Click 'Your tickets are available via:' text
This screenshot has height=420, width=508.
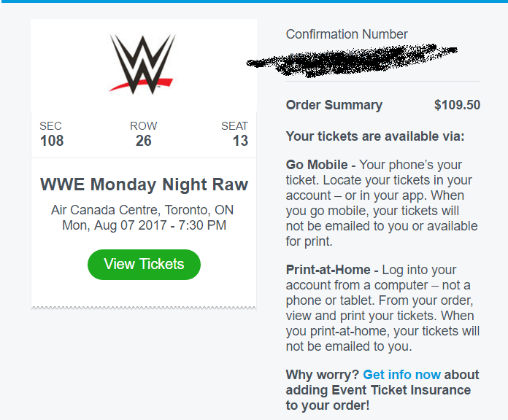(375, 136)
